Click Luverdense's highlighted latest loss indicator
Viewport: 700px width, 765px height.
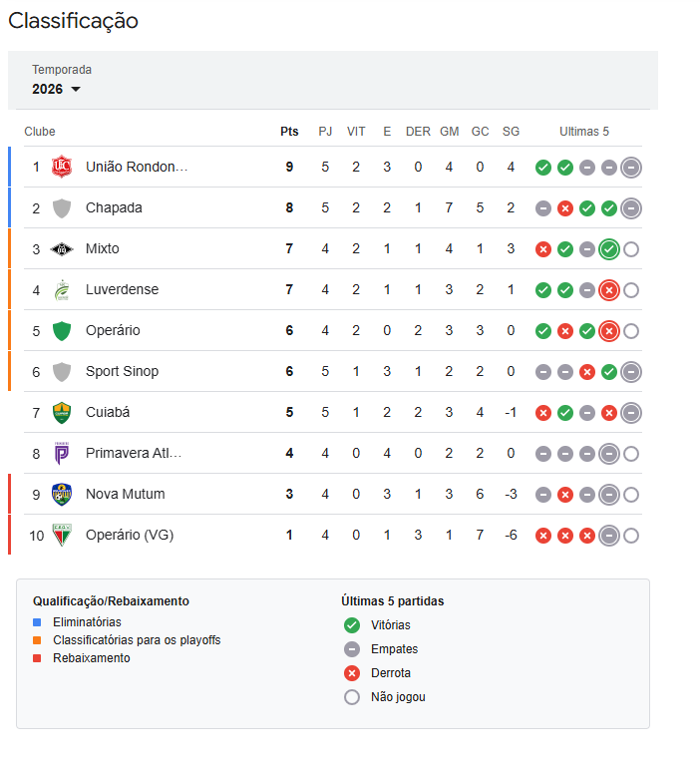[x=609, y=290]
